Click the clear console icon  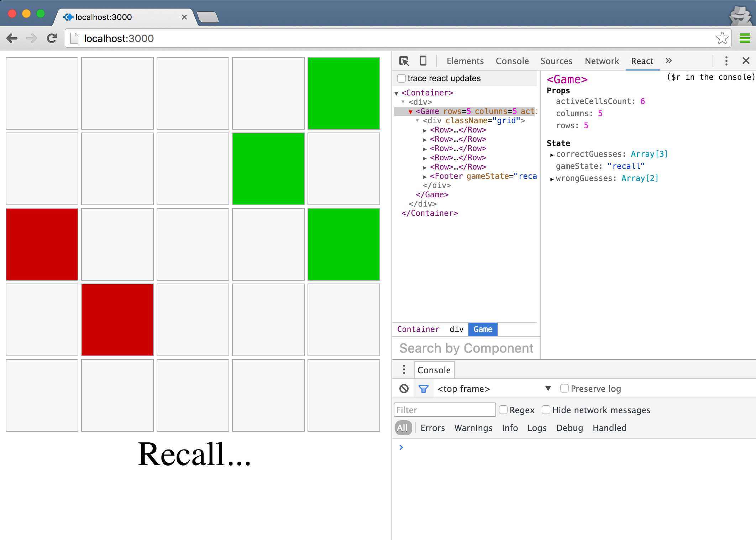(x=404, y=389)
